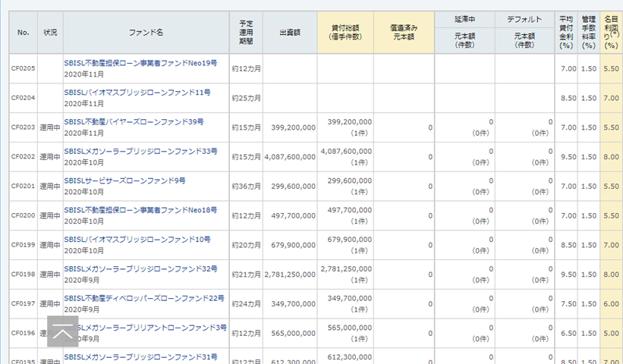Select cell CF0202 in the No. column
The height and width of the screenshot is (364, 623).
pyautogui.click(x=24, y=156)
